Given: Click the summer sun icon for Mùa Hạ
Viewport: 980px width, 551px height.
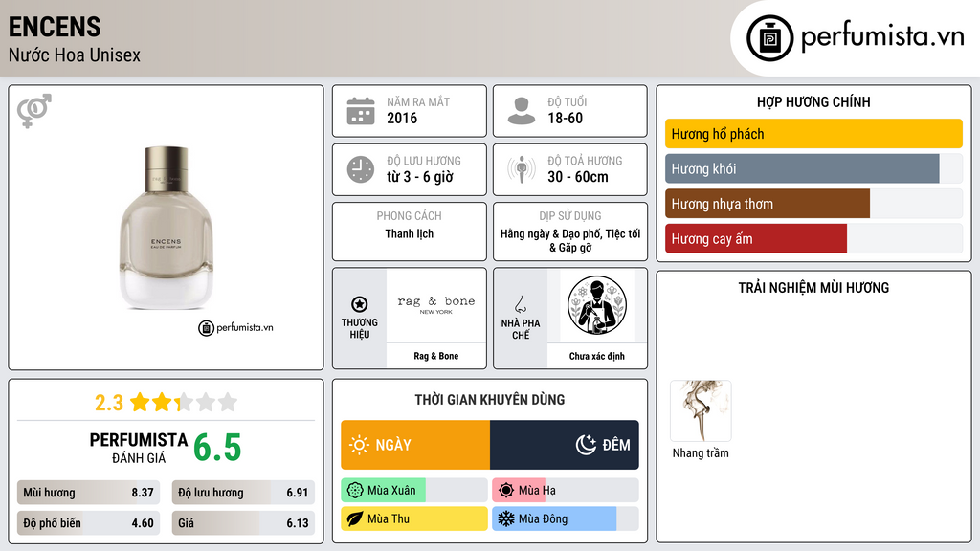Looking at the screenshot, I should [506, 491].
